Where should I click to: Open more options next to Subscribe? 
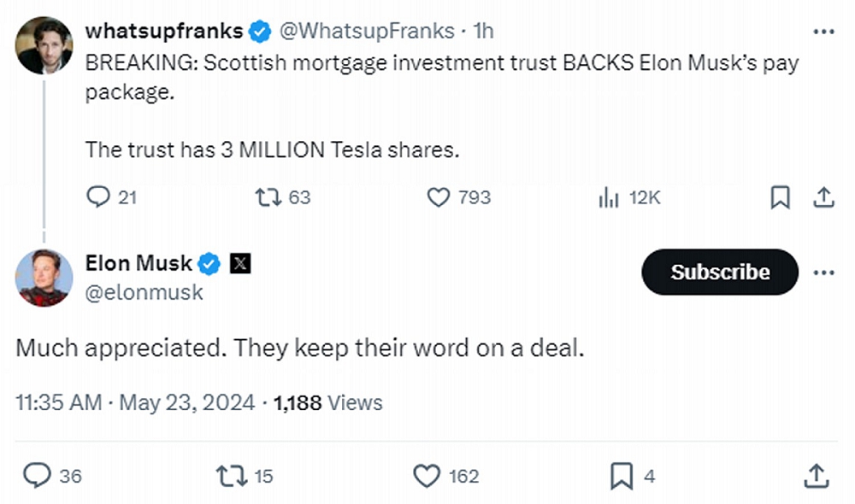[823, 273]
